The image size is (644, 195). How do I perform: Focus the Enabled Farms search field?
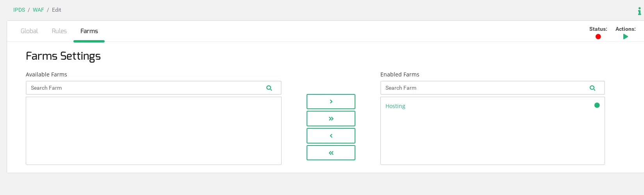[x=484, y=88]
